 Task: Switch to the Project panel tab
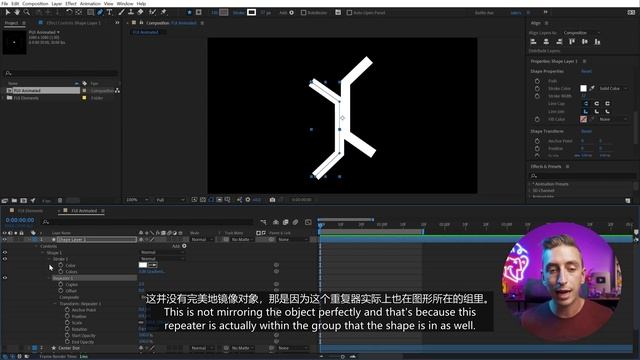click(11, 23)
